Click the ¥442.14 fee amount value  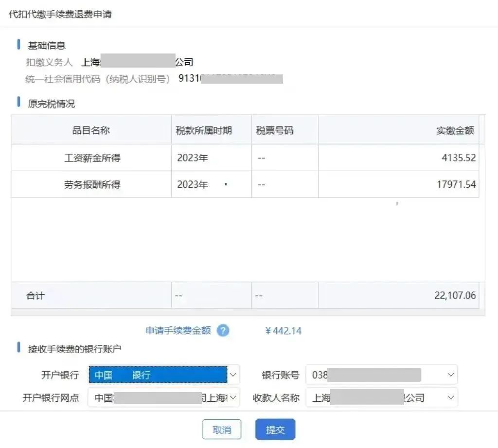click(284, 331)
